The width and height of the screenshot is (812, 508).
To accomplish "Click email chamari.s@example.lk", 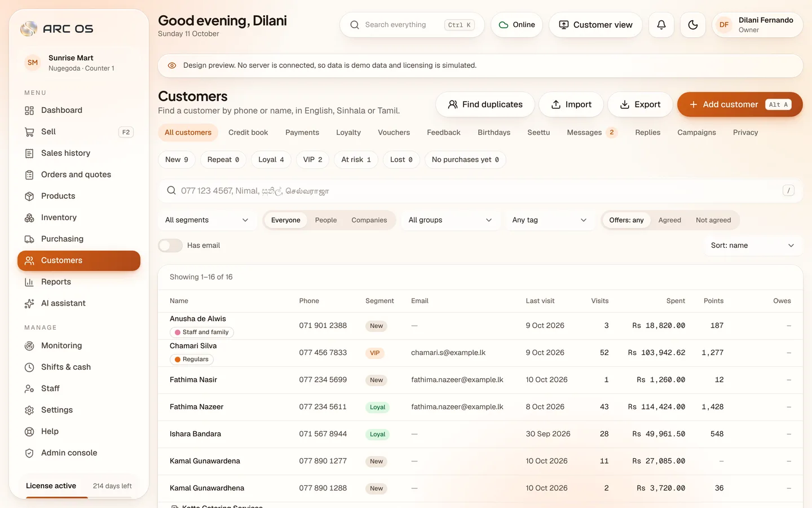I will click(448, 353).
